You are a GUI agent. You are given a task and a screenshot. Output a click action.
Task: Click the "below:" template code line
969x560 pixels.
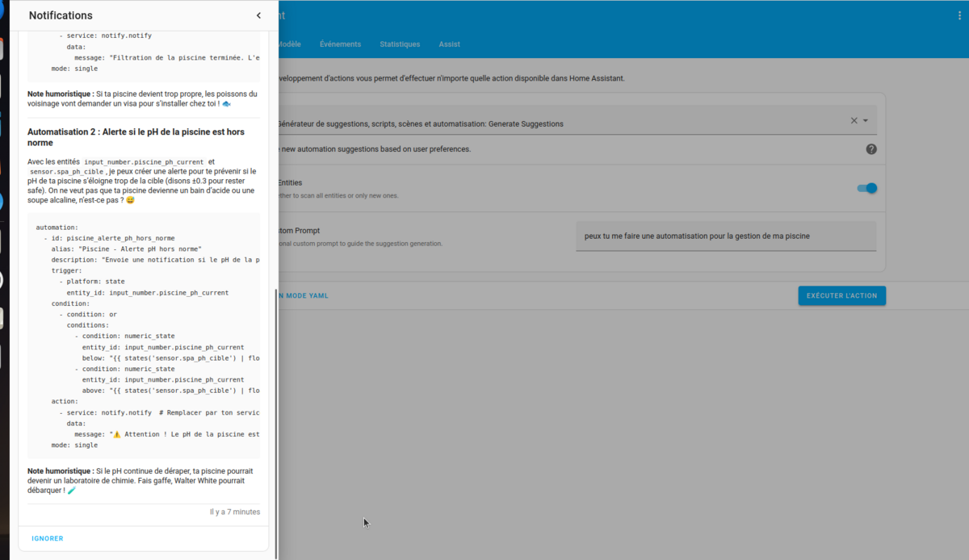click(170, 357)
